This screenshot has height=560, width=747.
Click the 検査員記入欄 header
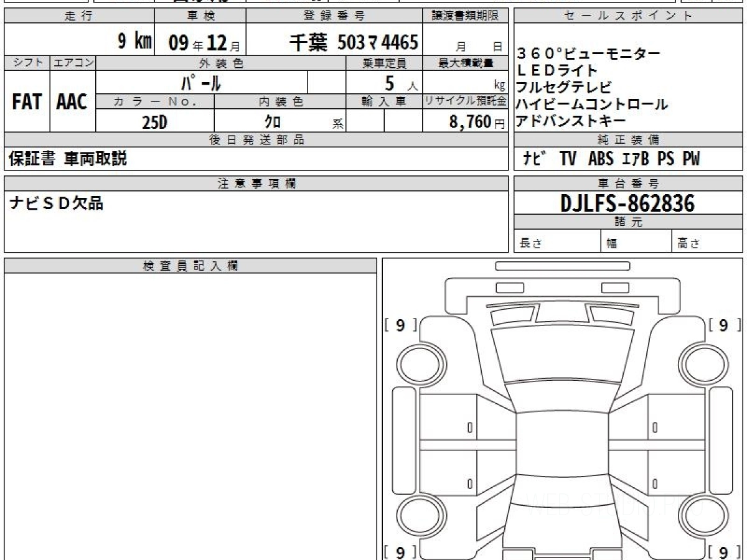click(x=190, y=266)
